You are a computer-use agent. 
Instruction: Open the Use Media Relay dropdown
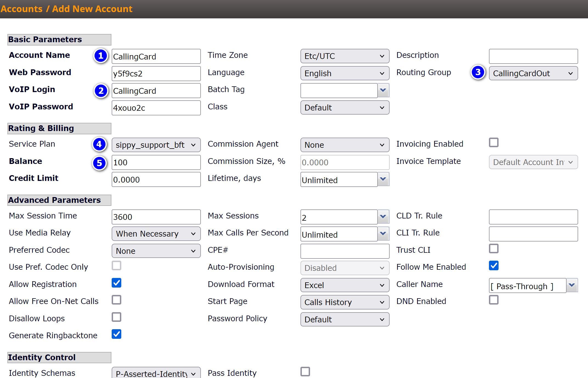pos(156,234)
